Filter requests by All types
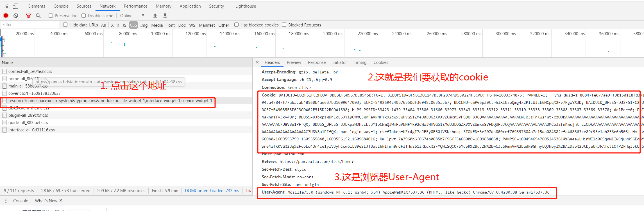This screenshot has height=211, width=644. coord(103,25)
